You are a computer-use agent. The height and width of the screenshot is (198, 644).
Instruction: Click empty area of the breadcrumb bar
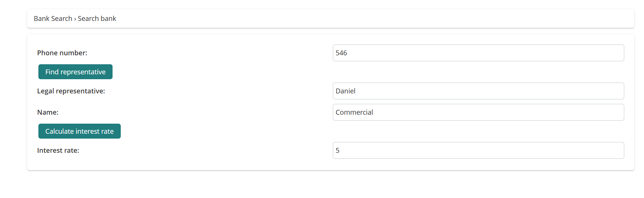373,19
